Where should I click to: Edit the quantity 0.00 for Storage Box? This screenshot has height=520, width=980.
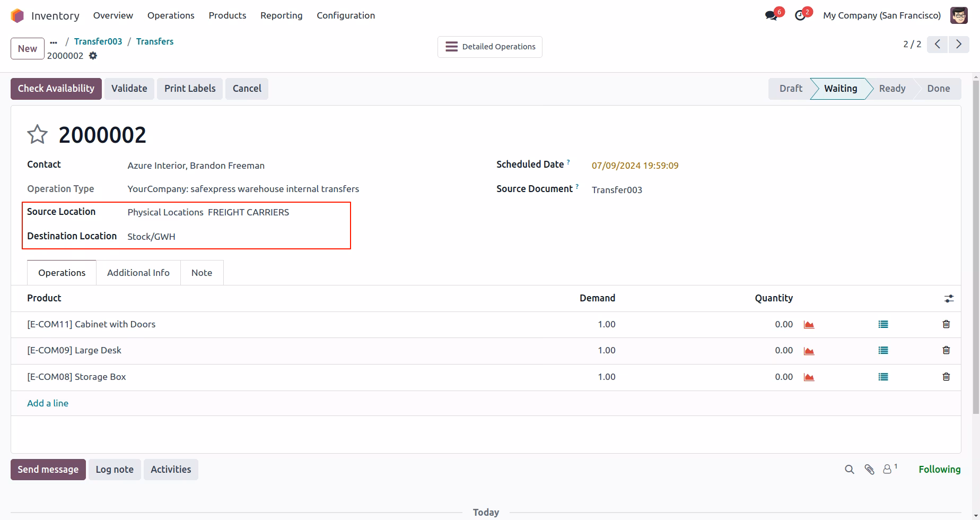[x=784, y=377]
